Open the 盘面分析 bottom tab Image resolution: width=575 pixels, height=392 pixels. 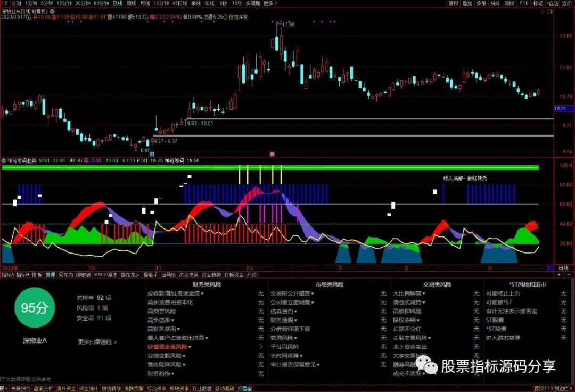coord(43,388)
